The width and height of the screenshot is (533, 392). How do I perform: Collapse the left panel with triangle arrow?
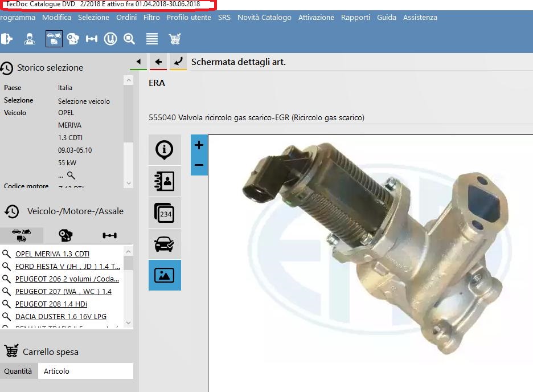click(x=138, y=62)
